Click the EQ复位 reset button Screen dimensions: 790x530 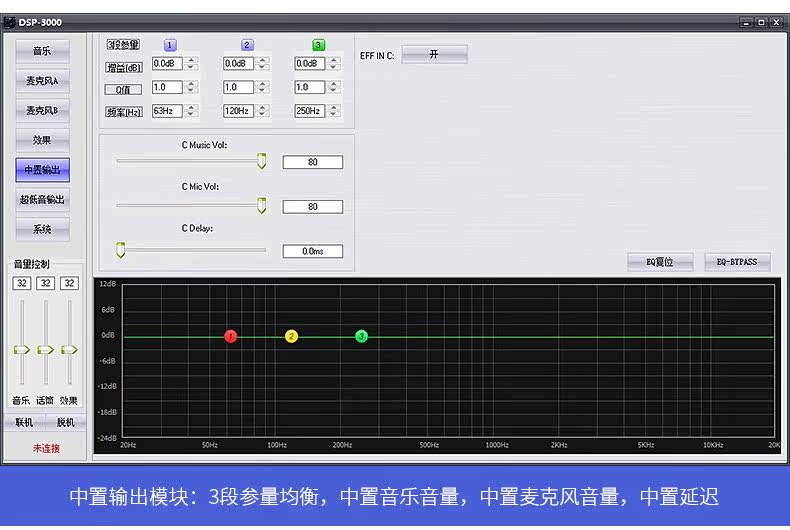(x=660, y=262)
